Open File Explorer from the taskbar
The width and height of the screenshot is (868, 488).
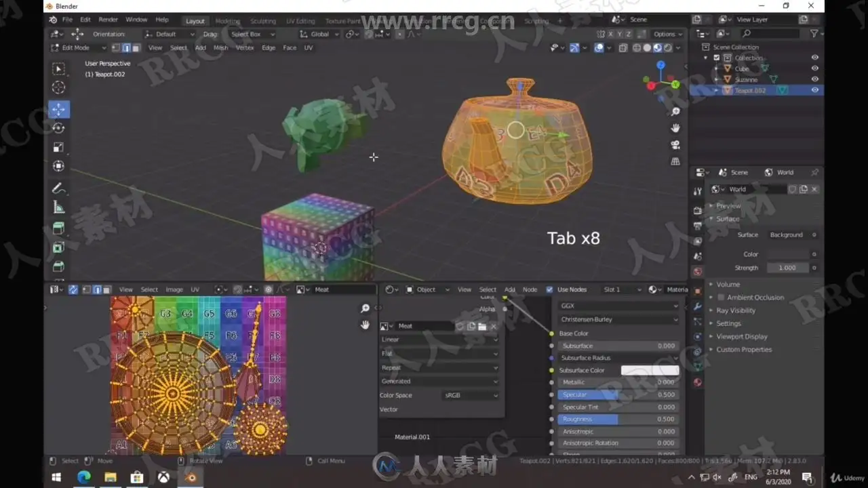[110, 477]
